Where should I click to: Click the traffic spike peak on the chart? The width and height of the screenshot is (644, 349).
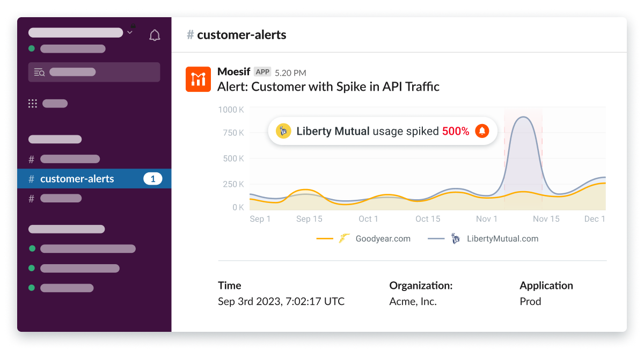point(523,118)
